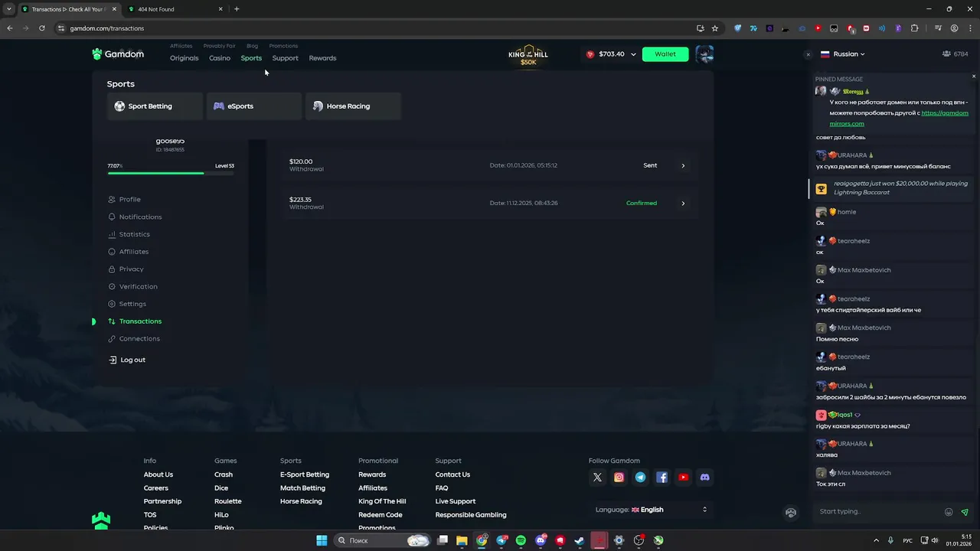Open the Originals menu
980x551 pixels.
pos(184,58)
